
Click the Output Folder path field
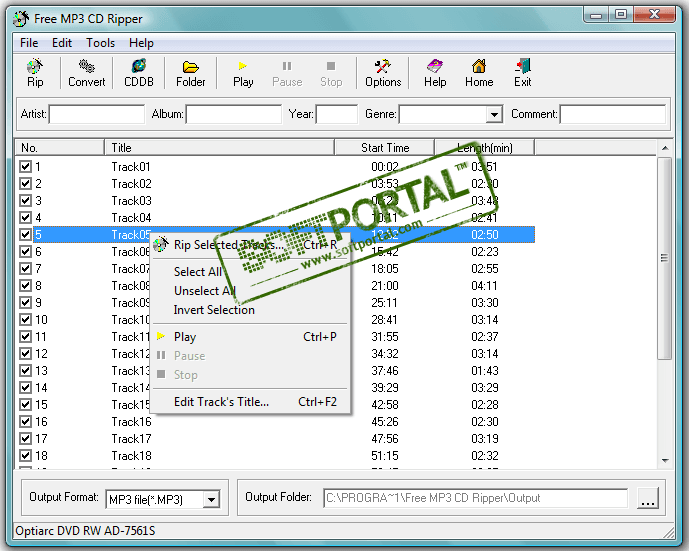476,498
